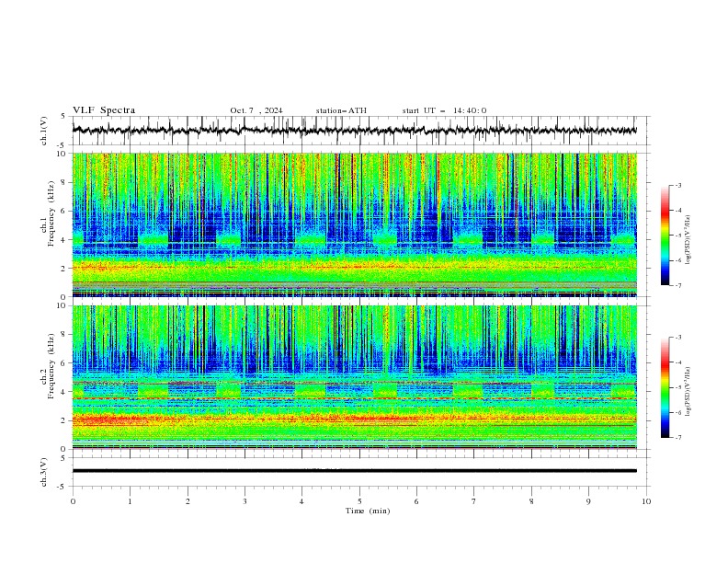The image size is (728, 563).
Task: Click the ch.1 "Frequency (kHz)" axis label
Action: click(x=51, y=214)
